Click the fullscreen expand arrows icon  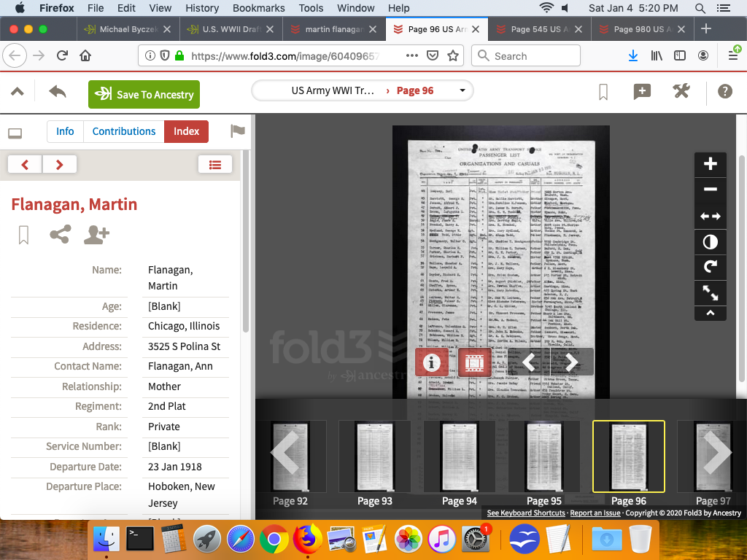point(710,292)
